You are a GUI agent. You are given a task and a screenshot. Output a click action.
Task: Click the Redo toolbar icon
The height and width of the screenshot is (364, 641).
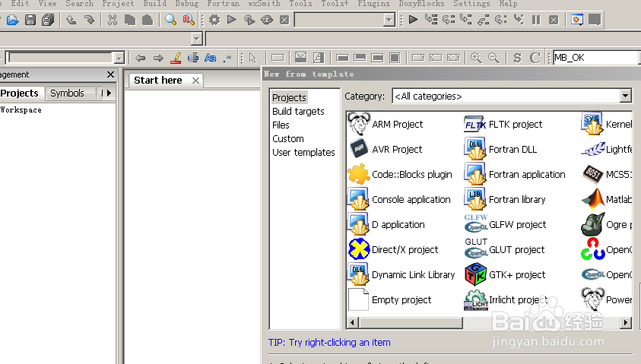pos(89,20)
